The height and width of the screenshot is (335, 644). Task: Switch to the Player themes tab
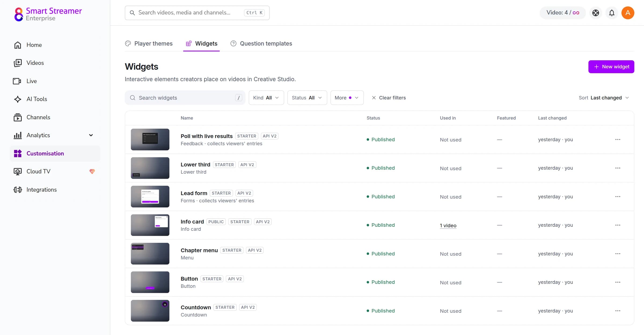pos(149,43)
